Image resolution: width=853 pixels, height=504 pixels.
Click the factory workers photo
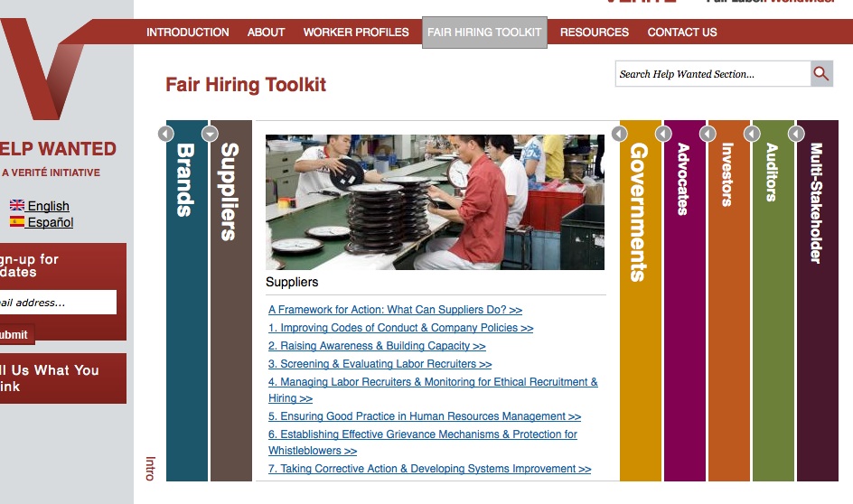pyautogui.click(x=435, y=202)
